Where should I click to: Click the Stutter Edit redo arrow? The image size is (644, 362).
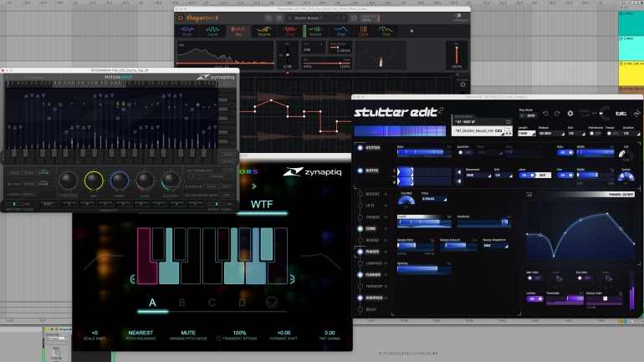pyautogui.click(x=557, y=113)
